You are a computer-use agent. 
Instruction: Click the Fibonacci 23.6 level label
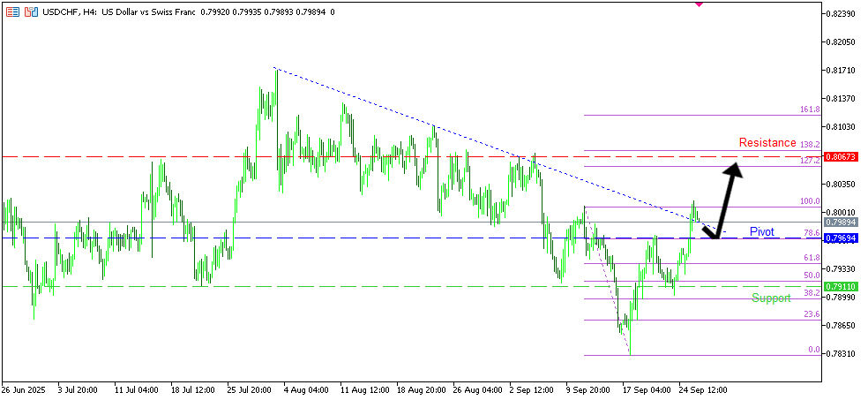coord(811,314)
